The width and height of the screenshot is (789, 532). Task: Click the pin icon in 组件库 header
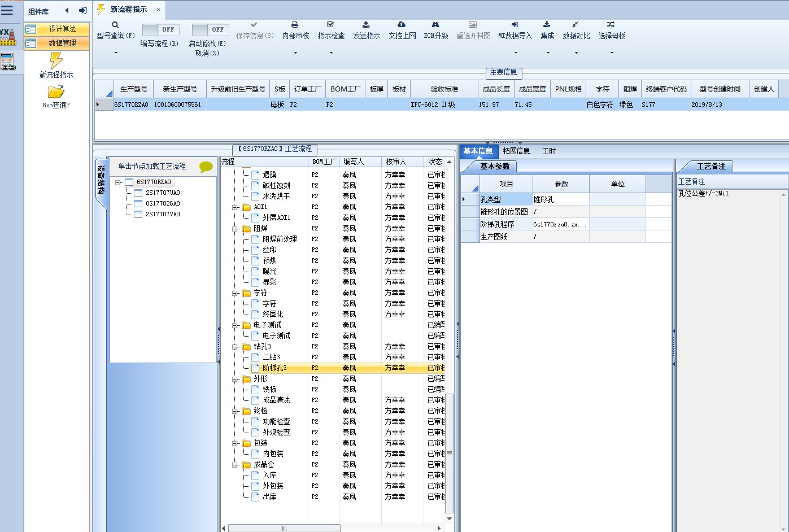82,11
